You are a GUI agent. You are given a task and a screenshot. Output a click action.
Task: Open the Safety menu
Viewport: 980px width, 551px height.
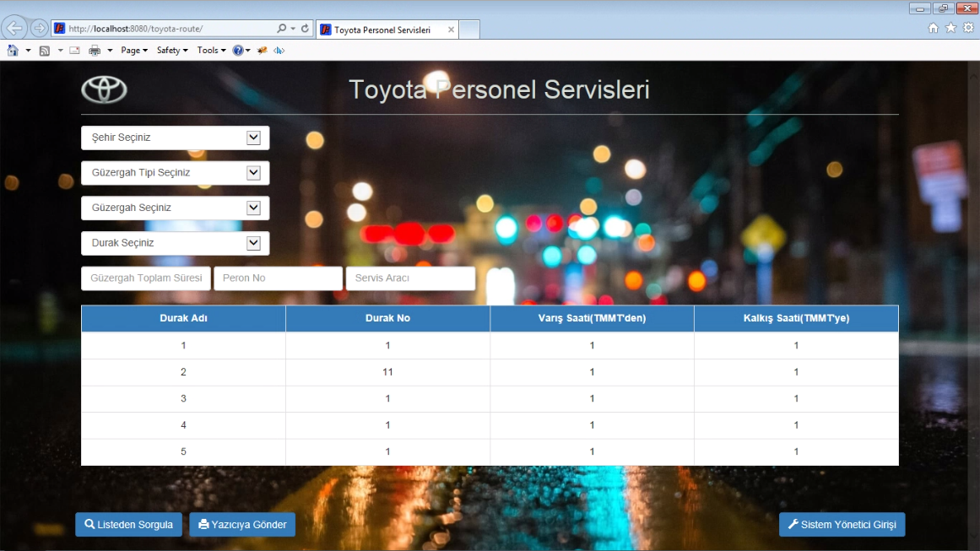coord(172,51)
